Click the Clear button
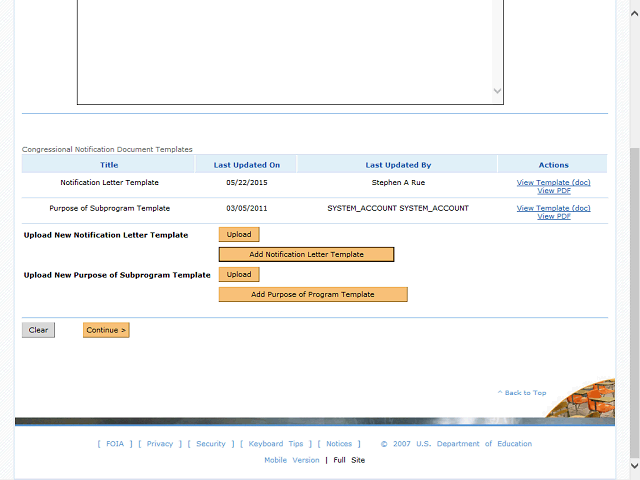Viewport: 640px width, 480px height. (x=38, y=330)
